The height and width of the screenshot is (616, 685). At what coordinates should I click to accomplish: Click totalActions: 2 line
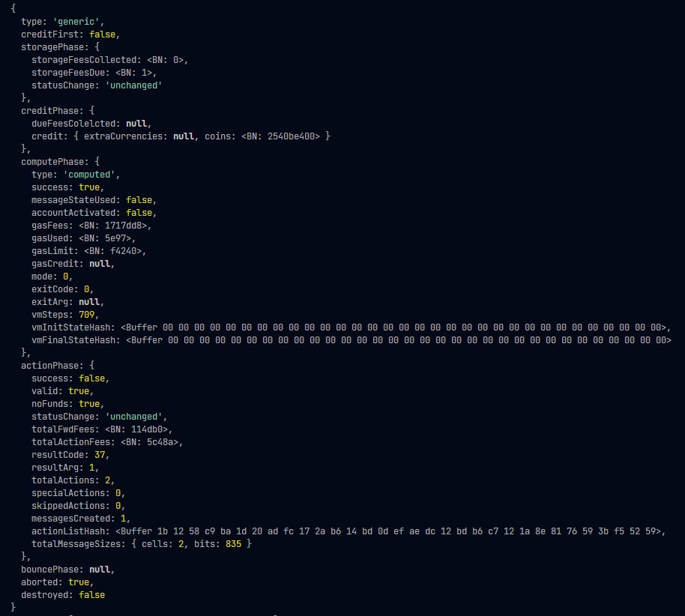[73, 480]
